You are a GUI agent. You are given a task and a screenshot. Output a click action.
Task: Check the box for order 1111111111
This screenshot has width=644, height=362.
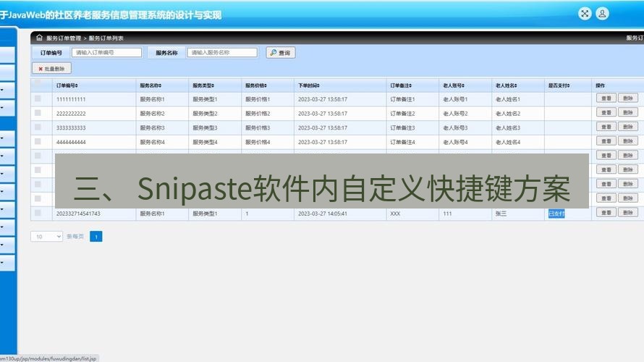click(38, 98)
